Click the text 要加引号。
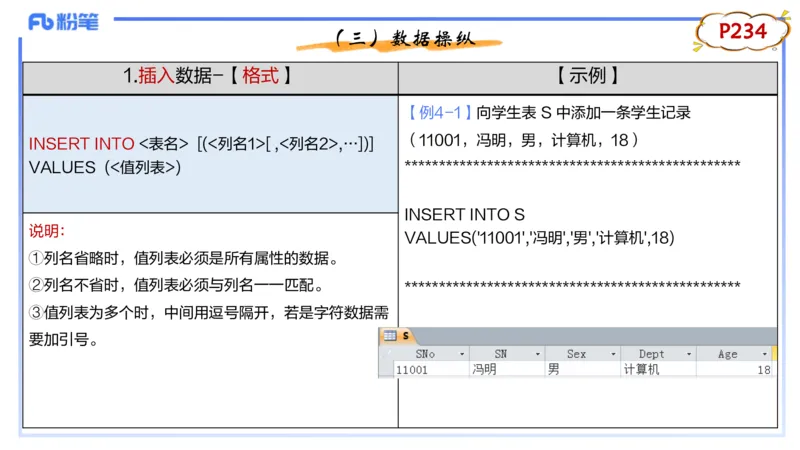The image size is (800, 450). [x=64, y=339]
